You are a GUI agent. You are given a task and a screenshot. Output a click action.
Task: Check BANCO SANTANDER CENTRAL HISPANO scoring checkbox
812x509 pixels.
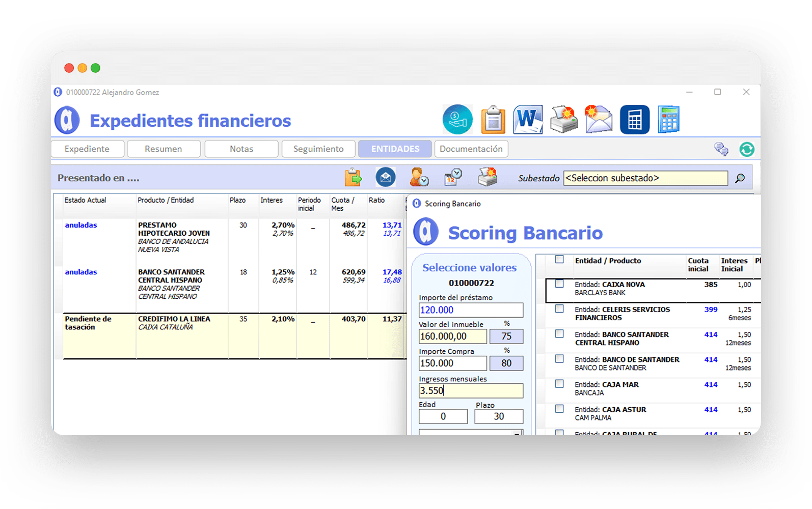pyautogui.click(x=559, y=334)
